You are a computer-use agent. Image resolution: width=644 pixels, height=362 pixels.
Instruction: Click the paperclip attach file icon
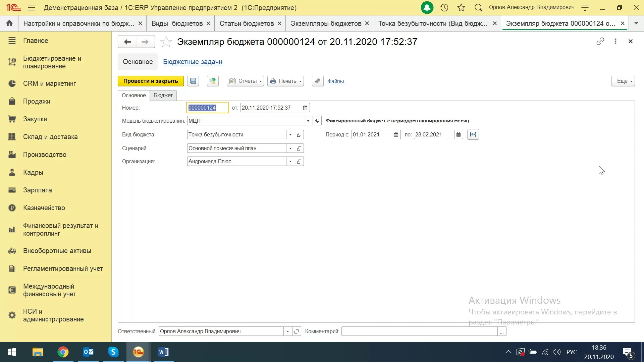pyautogui.click(x=317, y=81)
